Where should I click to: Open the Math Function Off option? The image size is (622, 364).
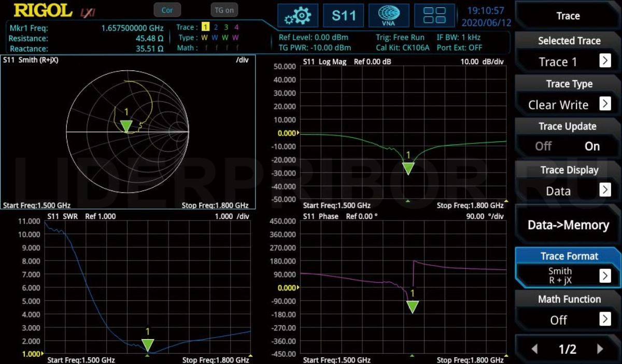pos(568,319)
